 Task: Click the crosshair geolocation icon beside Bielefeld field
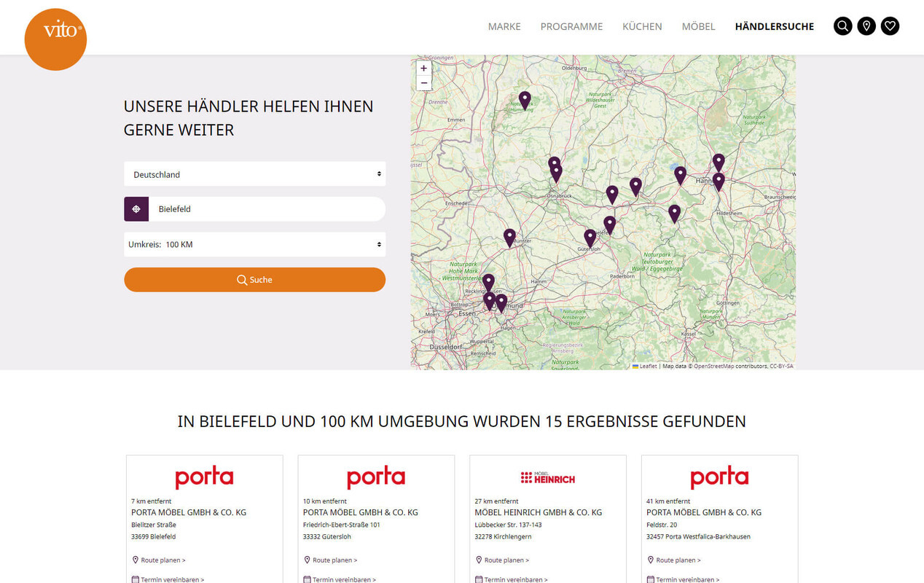coord(136,209)
